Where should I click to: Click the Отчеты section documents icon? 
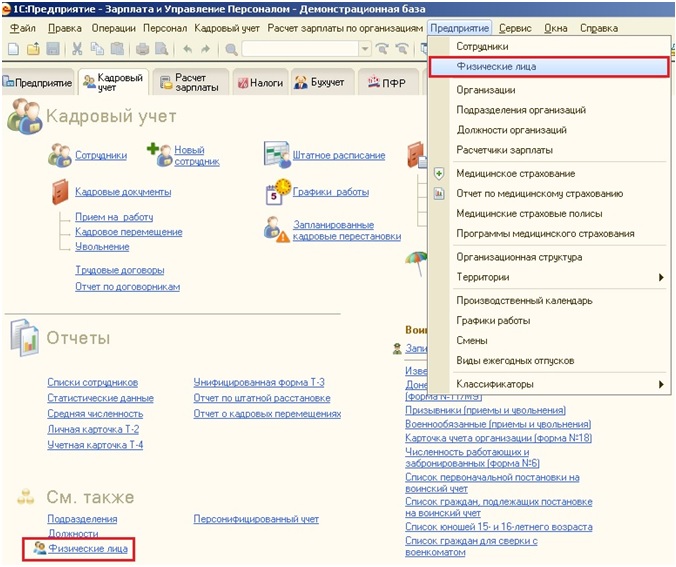[25, 338]
